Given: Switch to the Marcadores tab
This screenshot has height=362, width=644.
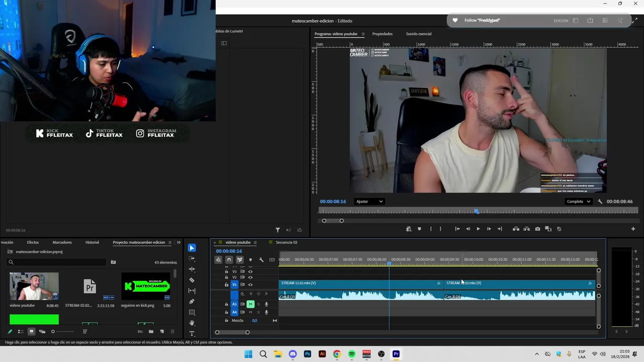Looking at the screenshot, I should (x=62, y=242).
